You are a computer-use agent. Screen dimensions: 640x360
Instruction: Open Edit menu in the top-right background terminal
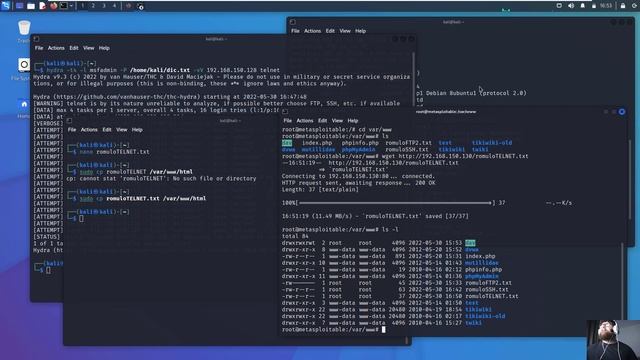[x=330, y=31]
